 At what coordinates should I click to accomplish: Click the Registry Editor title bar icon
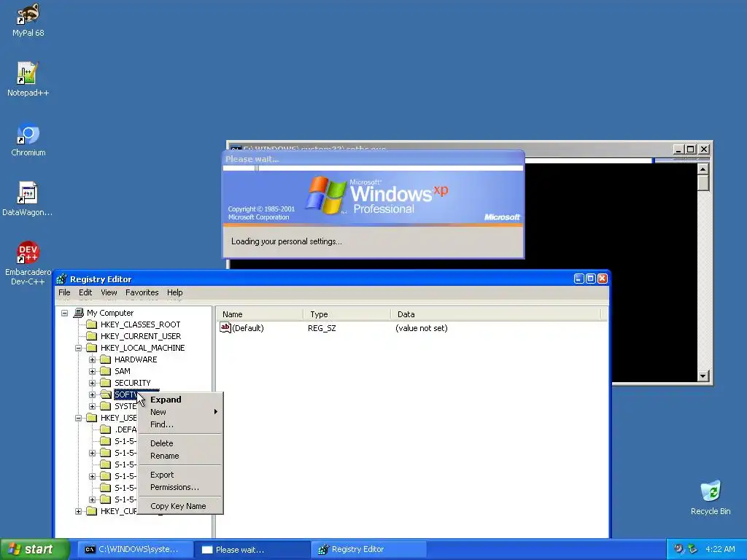(x=61, y=279)
